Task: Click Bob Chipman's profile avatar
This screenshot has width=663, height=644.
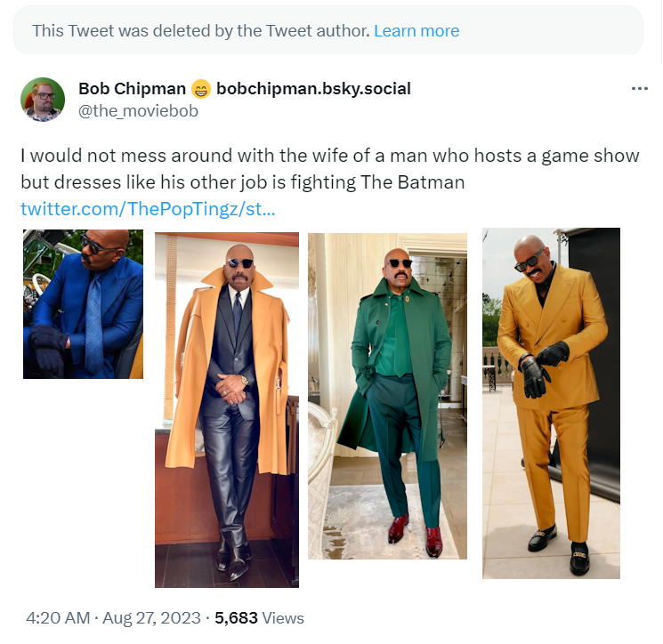Action: tap(42, 99)
